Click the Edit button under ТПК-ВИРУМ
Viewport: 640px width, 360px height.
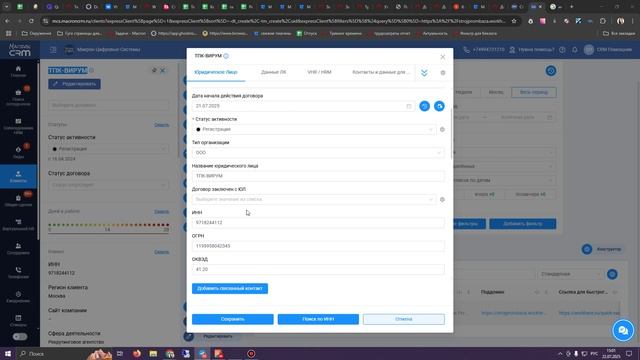pos(74,84)
